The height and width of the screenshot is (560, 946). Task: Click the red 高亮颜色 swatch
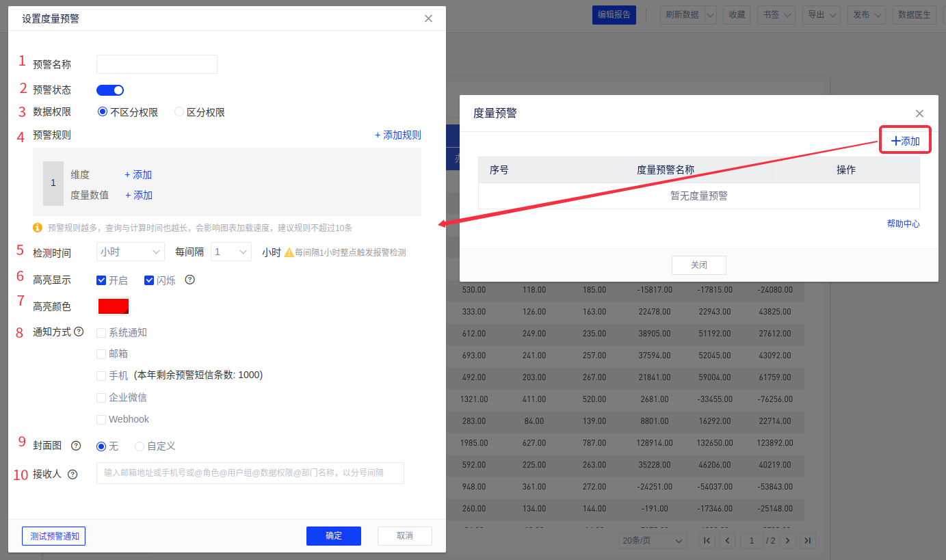click(114, 306)
